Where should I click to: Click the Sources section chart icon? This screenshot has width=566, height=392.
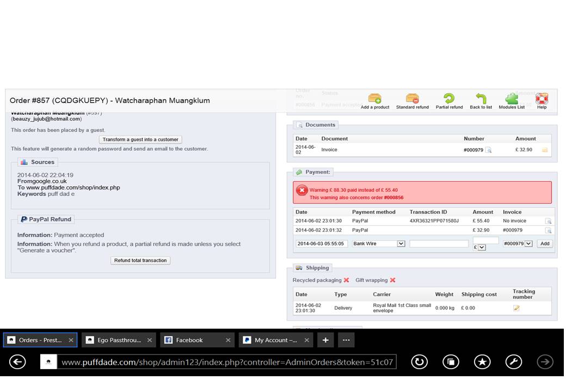[24, 162]
